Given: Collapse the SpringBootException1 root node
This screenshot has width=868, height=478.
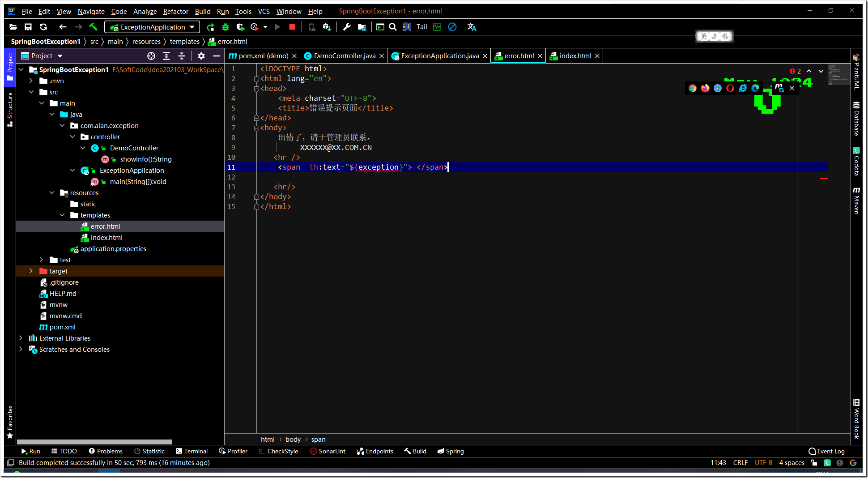Looking at the screenshot, I should [21, 69].
